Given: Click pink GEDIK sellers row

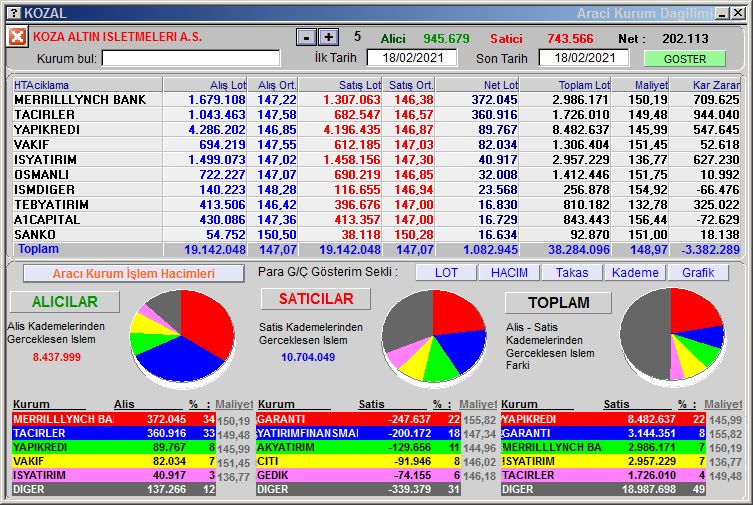Looking at the screenshot, I should coord(358,475).
